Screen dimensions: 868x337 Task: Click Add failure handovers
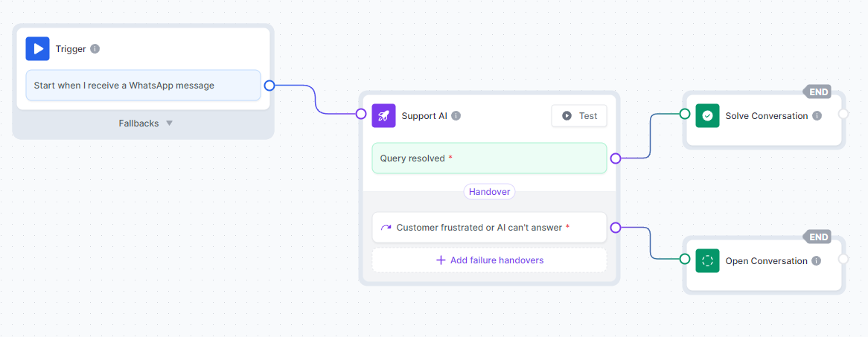point(489,260)
